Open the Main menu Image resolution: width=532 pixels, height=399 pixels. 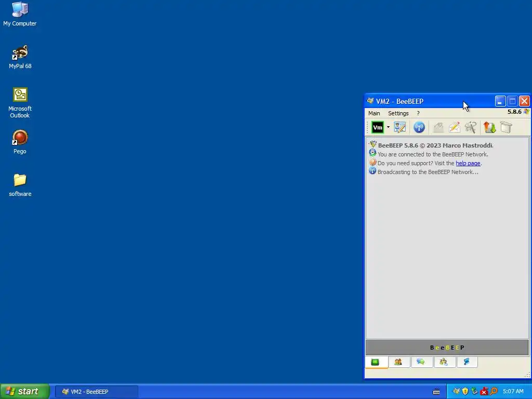(x=374, y=113)
